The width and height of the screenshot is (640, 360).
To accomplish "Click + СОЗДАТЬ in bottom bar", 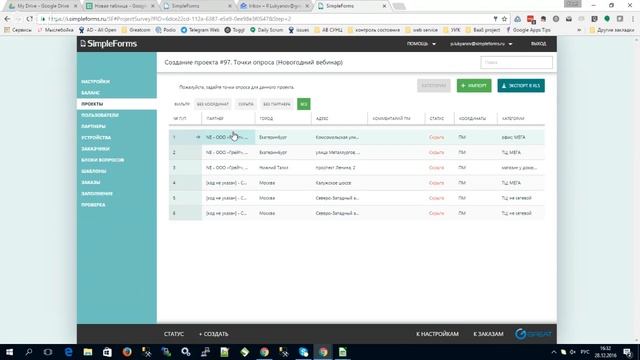I will [x=213, y=334].
